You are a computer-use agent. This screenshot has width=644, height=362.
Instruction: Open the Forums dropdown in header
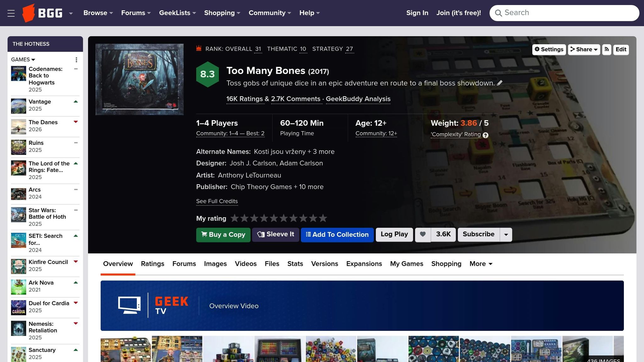136,13
